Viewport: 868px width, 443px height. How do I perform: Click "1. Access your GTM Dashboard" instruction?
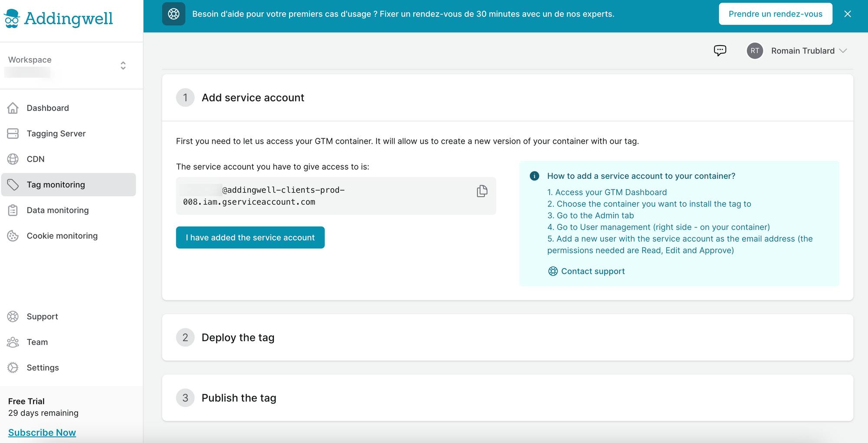pyautogui.click(x=607, y=192)
